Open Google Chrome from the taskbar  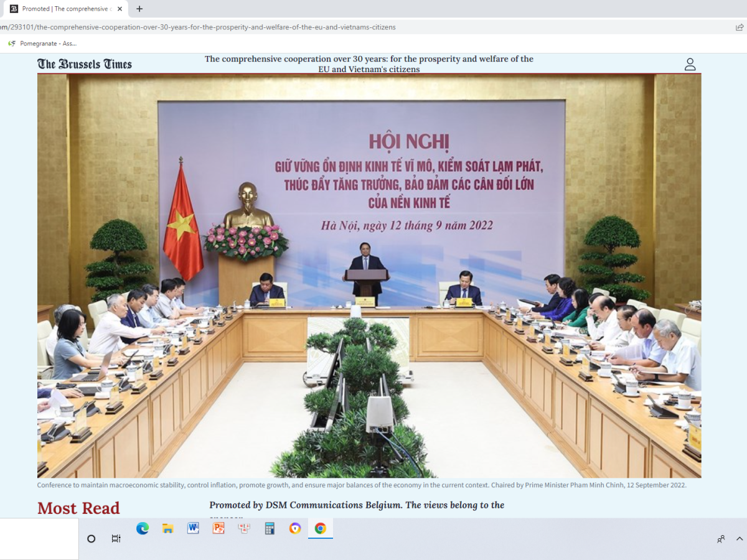point(320,528)
